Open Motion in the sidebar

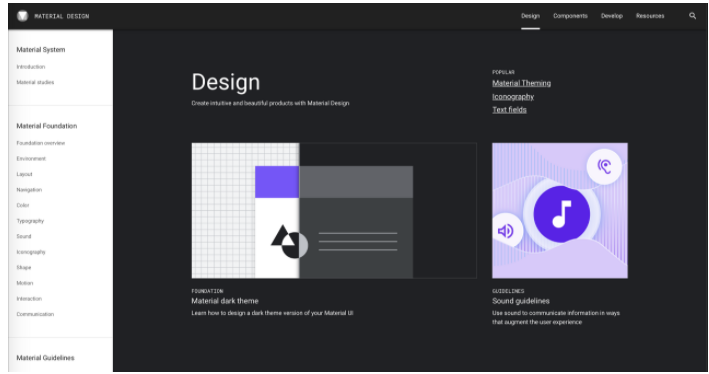tap(25, 283)
